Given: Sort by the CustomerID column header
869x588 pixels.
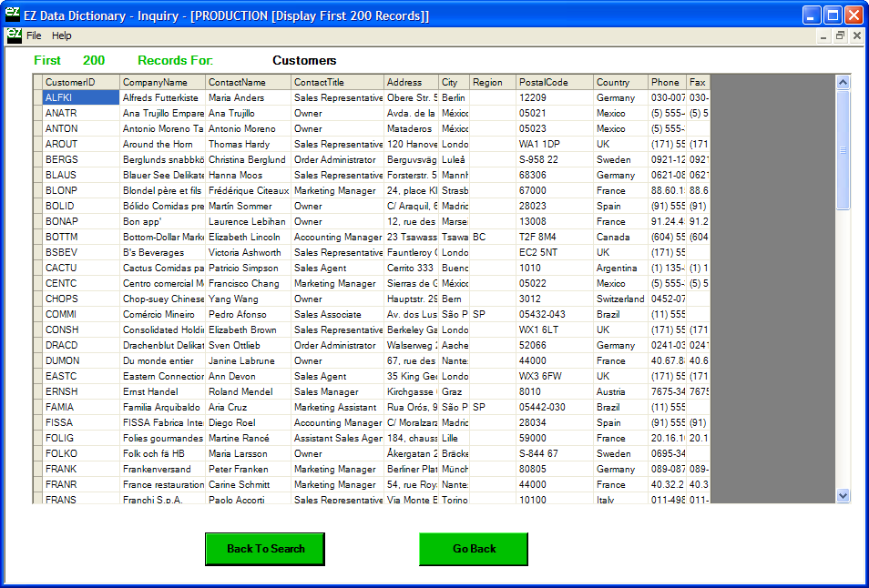Looking at the screenshot, I should (80, 82).
